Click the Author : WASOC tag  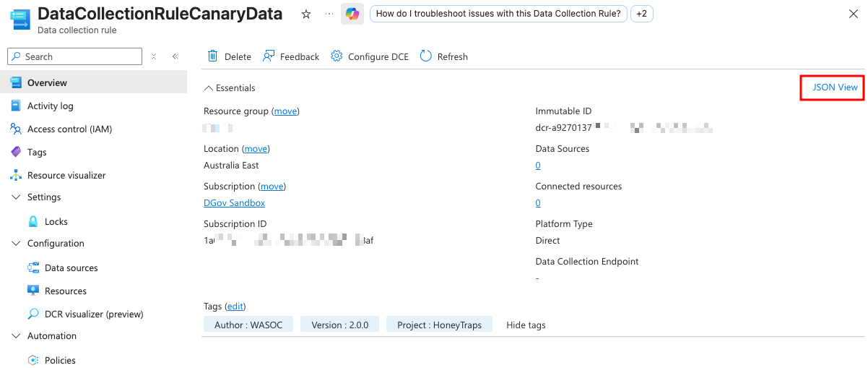click(248, 325)
